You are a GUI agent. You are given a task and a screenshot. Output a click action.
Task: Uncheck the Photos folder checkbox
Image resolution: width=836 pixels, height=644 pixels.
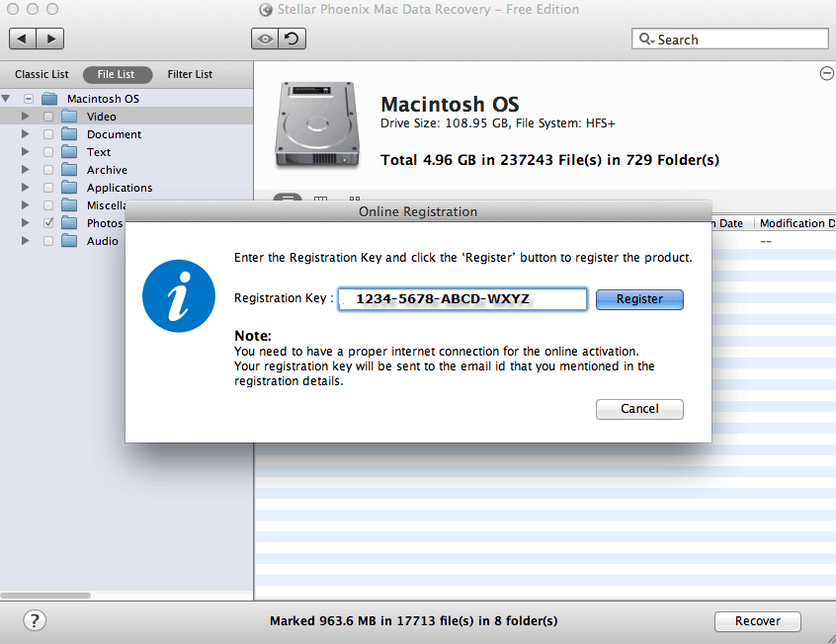pyautogui.click(x=48, y=223)
